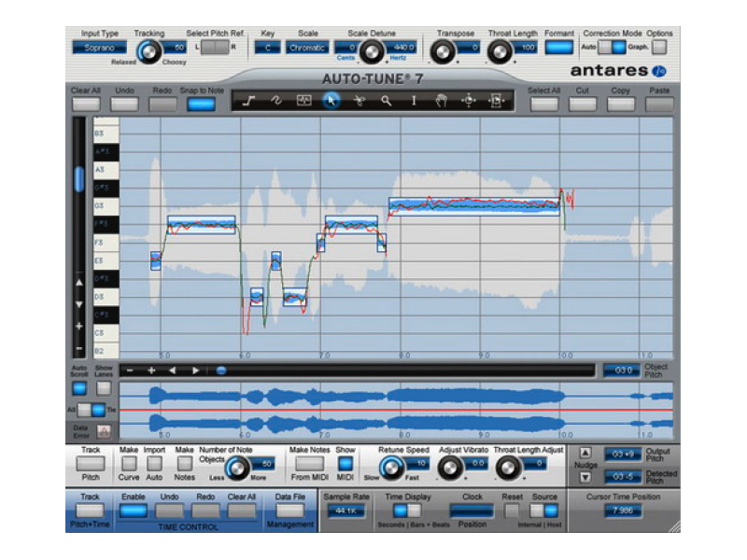
Task: Open the Key selector showing C
Action: pyautogui.click(x=267, y=48)
